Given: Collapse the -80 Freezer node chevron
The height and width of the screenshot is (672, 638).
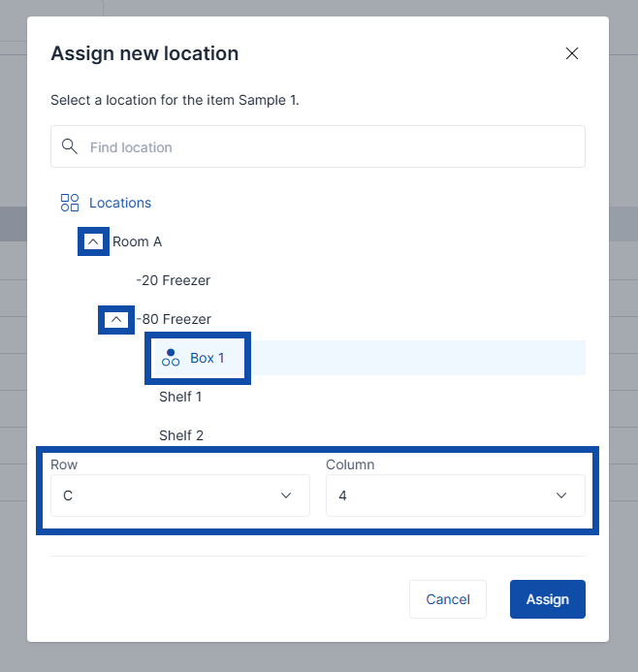Looking at the screenshot, I should (x=116, y=319).
